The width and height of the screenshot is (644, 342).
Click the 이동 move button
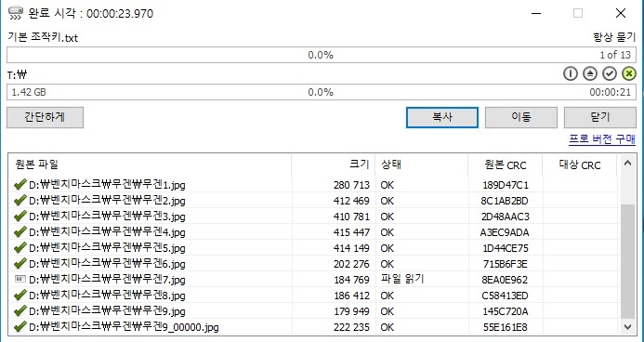point(521,117)
